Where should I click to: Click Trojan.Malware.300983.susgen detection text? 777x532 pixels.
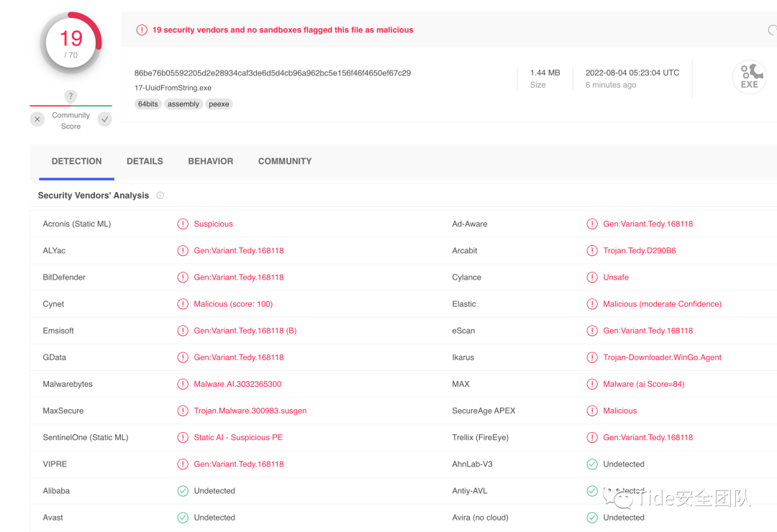coord(250,411)
